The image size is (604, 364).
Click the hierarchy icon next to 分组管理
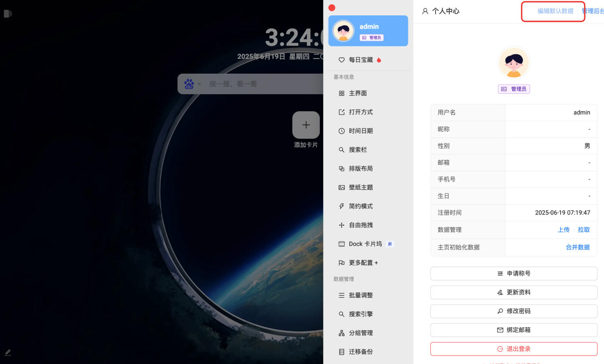pyautogui.click(x=342, y=333)
